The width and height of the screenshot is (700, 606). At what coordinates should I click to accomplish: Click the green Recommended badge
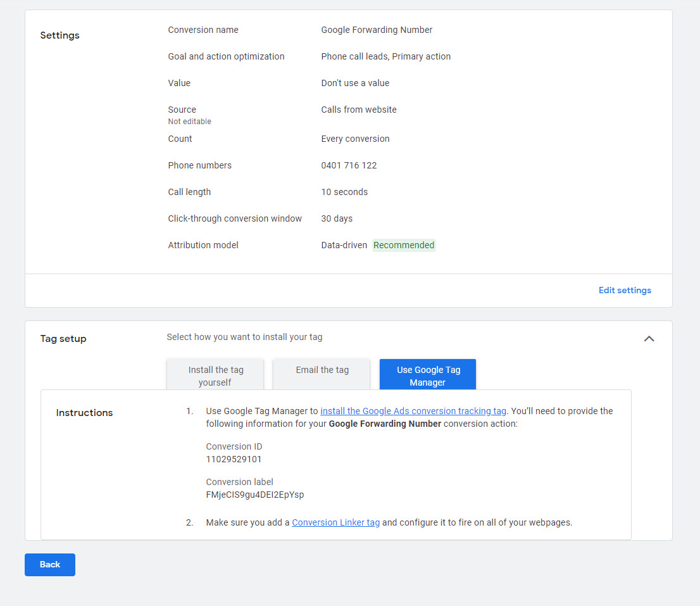404,245
